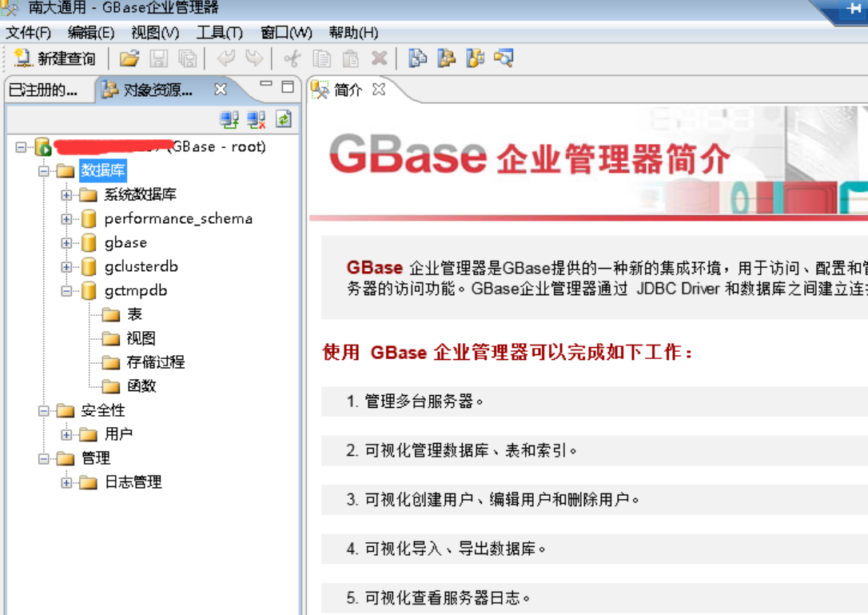This screenshot has height=615, width=868.
Task: Click the last toolbar icon with arrow
Action: 504,58
